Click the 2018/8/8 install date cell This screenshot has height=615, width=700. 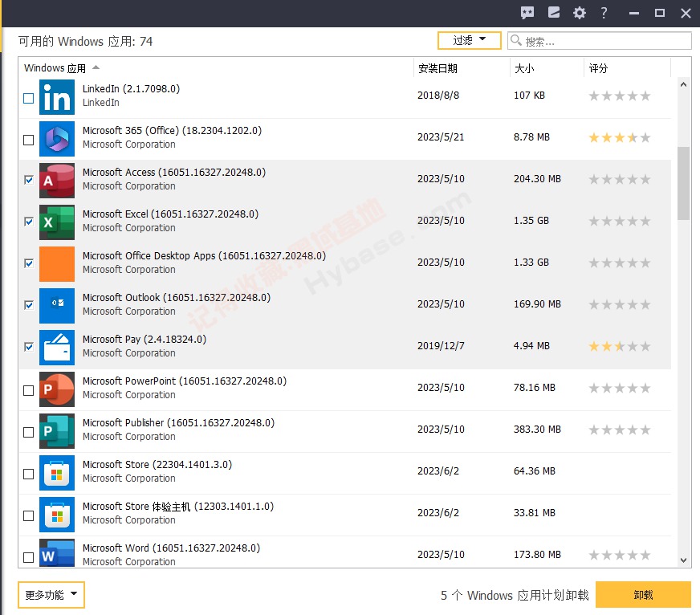(438, 95)
